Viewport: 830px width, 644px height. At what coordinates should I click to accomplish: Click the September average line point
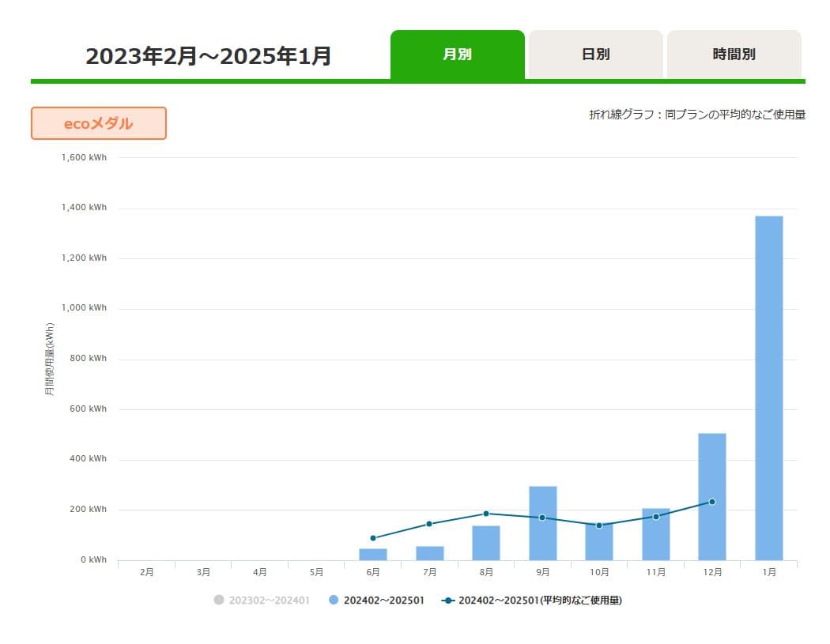[542, 518]
